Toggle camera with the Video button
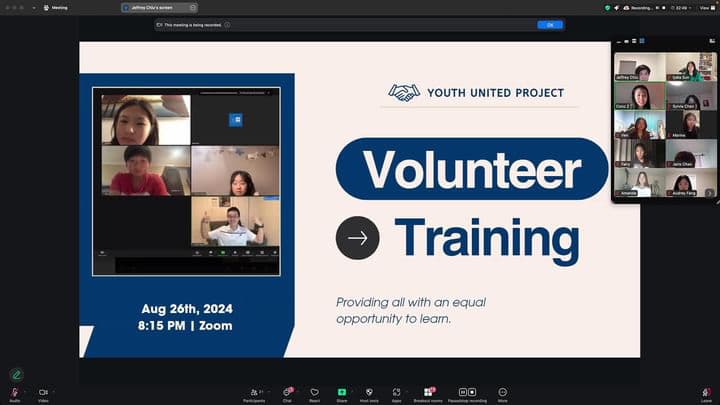720x405 pixels. (x=43, y=392)
